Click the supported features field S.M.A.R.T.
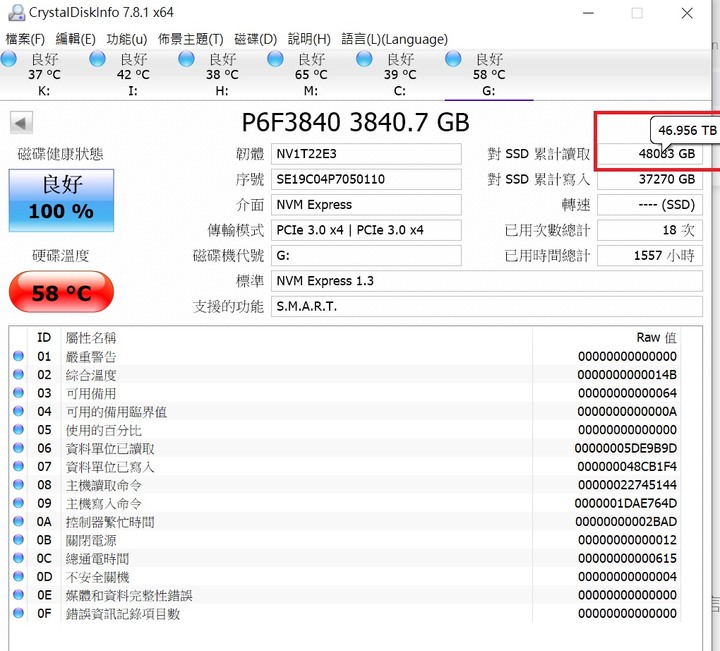The image size is (720, 651). tap(487, 307)
